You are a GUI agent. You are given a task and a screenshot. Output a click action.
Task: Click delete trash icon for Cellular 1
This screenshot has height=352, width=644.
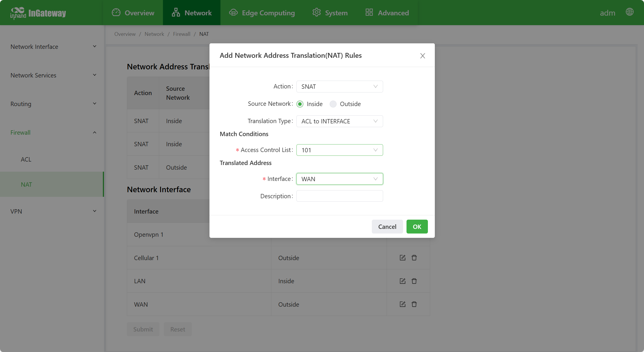(414, 257)
